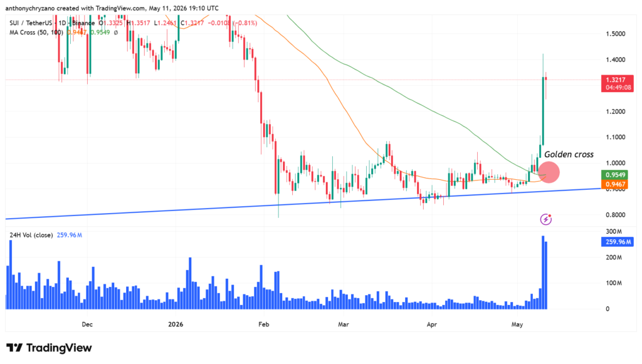Click the Mar label on time axis
642x364 pixels.
click(x=344, y=325)
